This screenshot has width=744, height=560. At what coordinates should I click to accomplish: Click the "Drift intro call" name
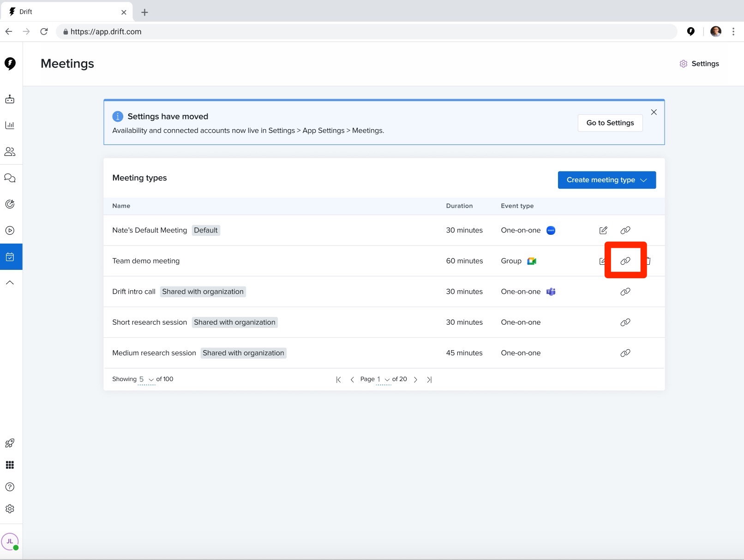pos(134,292)
